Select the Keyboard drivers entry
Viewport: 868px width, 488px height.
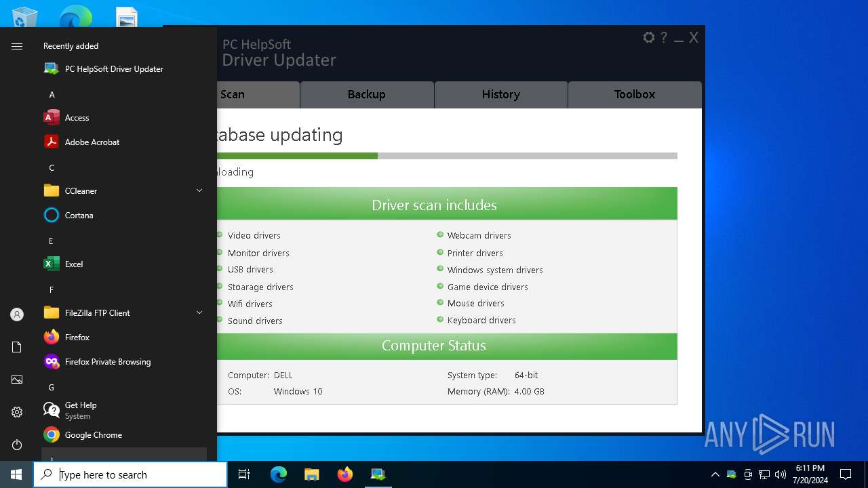click(x=481, y=321)
